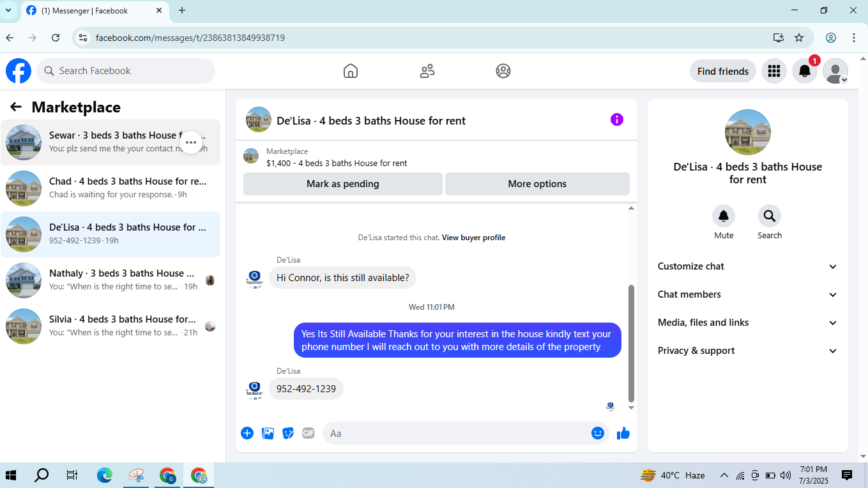Open Task View on the taskbar
868x488 pixels.
pos(72,475)
